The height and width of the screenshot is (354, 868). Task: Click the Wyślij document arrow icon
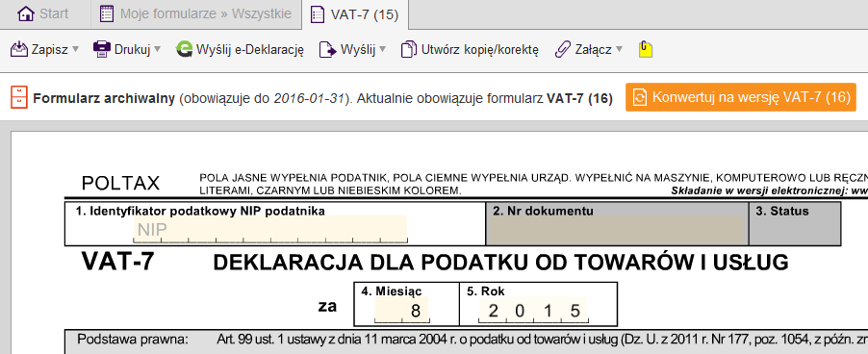(328, 49)
